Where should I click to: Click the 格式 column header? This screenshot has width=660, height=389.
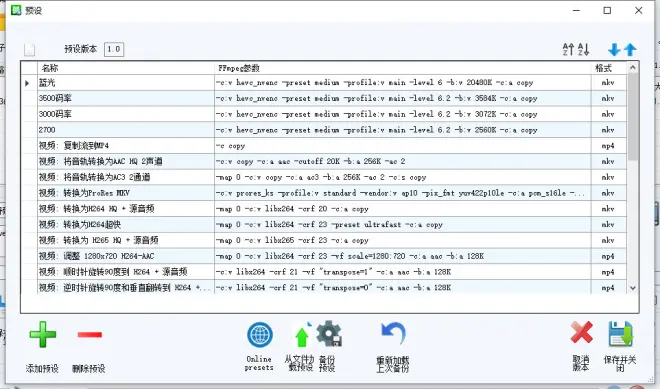click(608, 68)
